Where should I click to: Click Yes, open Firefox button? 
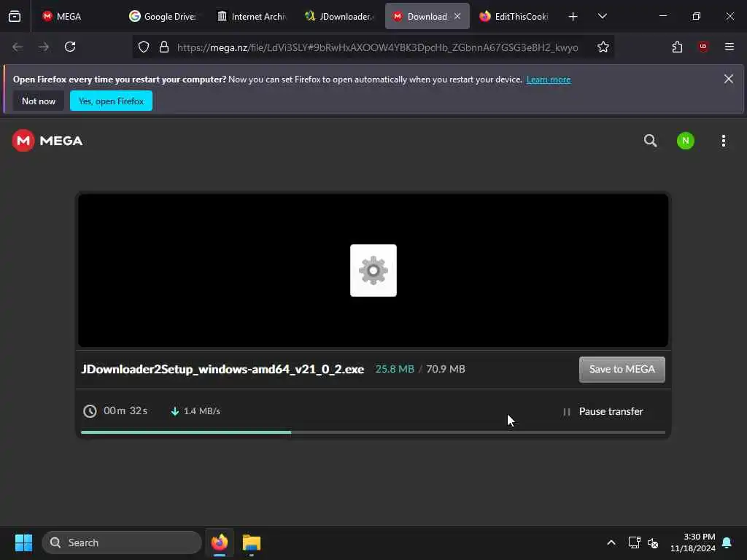(111, 101)
